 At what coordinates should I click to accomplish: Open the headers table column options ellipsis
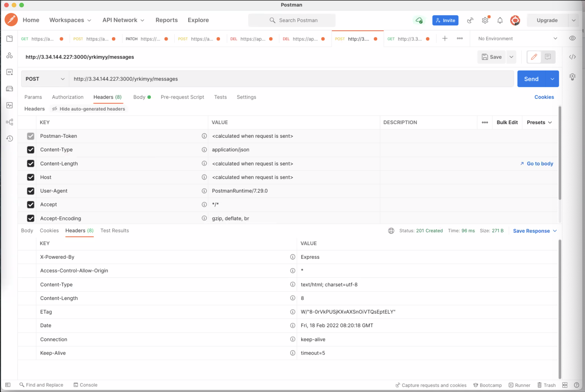(x=485, y=122)
